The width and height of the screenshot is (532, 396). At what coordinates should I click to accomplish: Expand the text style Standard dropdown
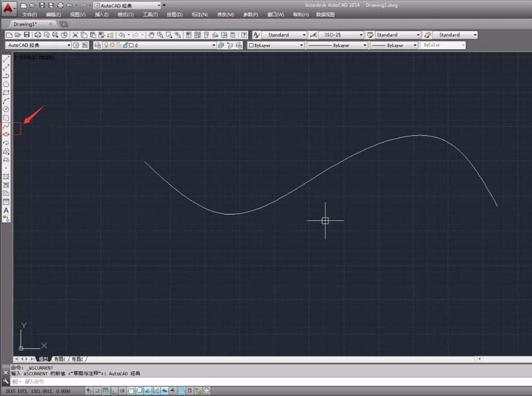[304, 35]
